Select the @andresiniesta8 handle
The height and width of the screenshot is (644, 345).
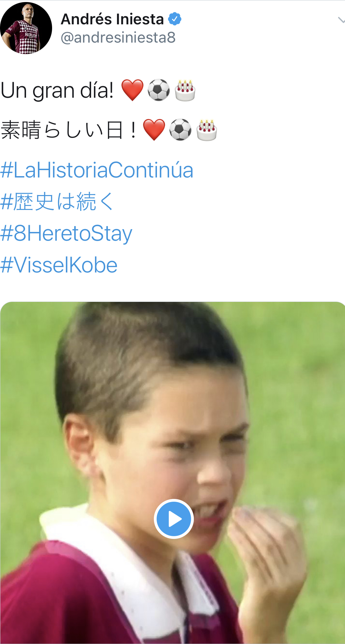coord(118,38)
